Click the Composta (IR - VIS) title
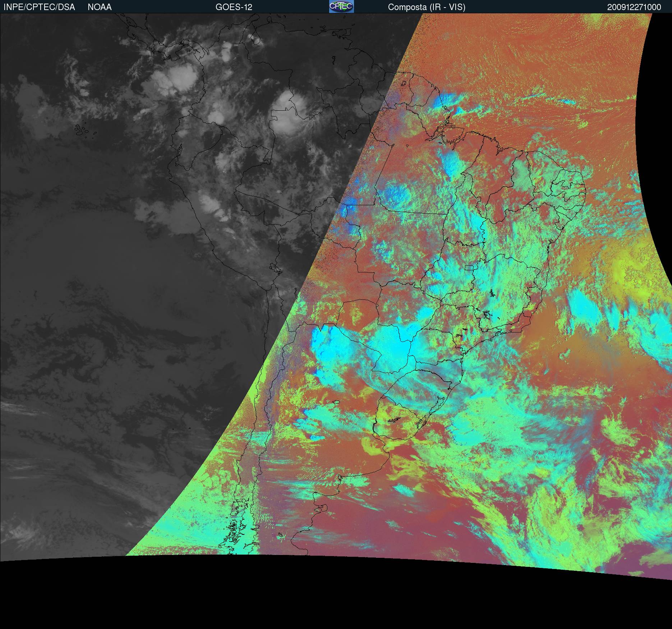672x629 pixels. [427, 7]
